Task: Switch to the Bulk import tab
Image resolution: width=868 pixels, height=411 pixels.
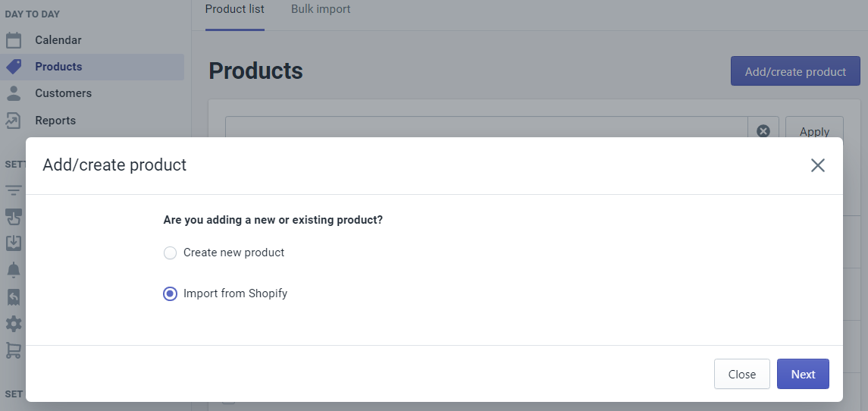Action: 321,9
